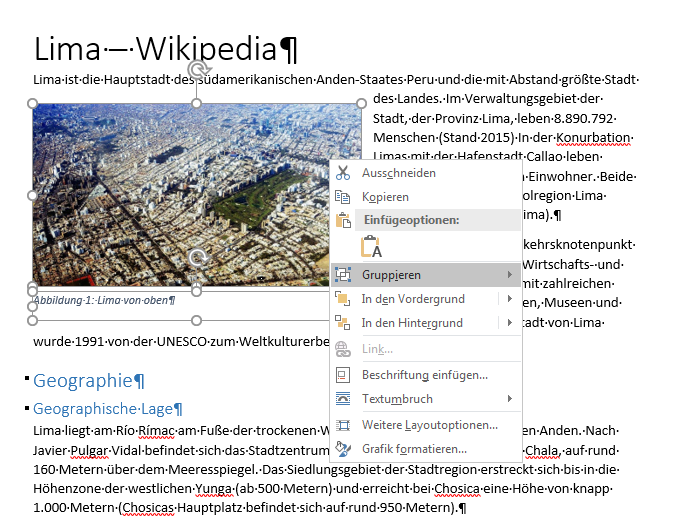
Task: Click the underlined word 'Rímac'
Action: tap(156, 431)
